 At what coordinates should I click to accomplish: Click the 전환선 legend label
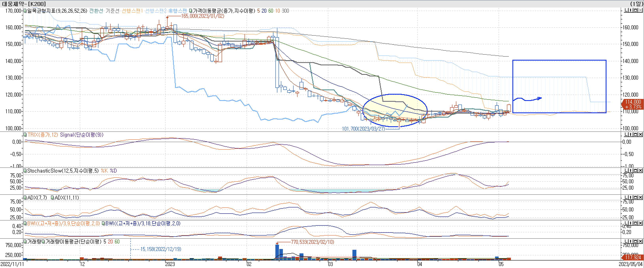96,11
